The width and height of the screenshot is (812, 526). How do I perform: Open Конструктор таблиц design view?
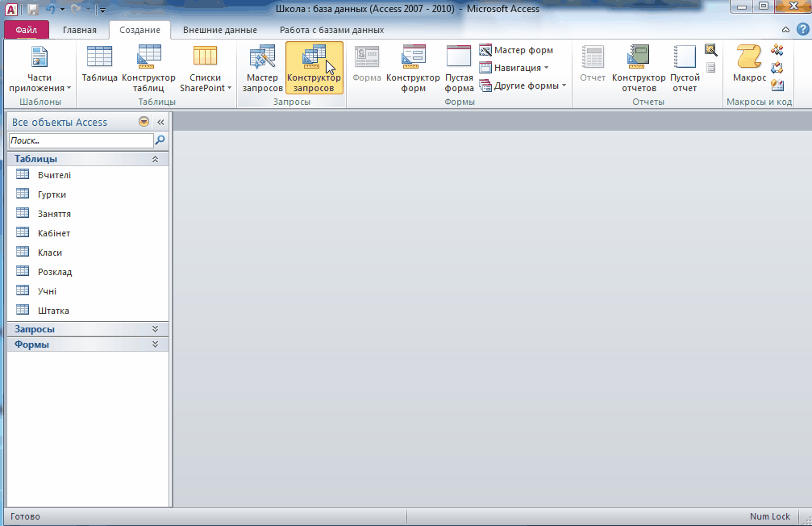click(148, 69)
